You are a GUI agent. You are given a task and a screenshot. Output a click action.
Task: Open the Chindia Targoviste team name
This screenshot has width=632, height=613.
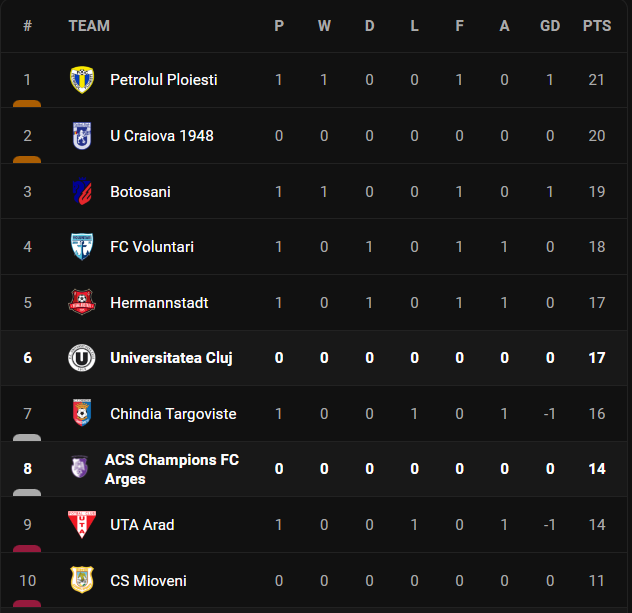[173, 414]
